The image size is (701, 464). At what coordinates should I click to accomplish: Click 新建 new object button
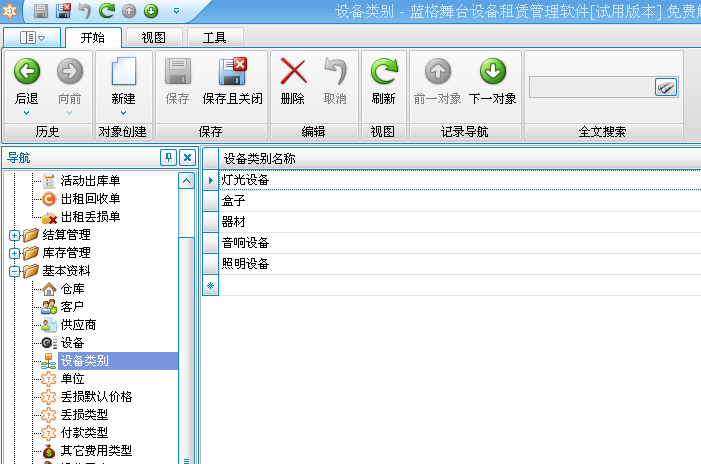(123, 81)
